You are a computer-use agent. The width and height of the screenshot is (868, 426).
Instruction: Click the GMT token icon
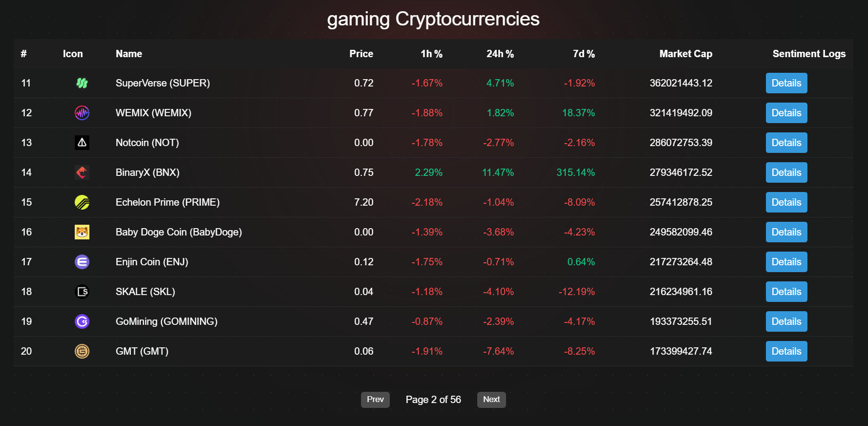82,351
